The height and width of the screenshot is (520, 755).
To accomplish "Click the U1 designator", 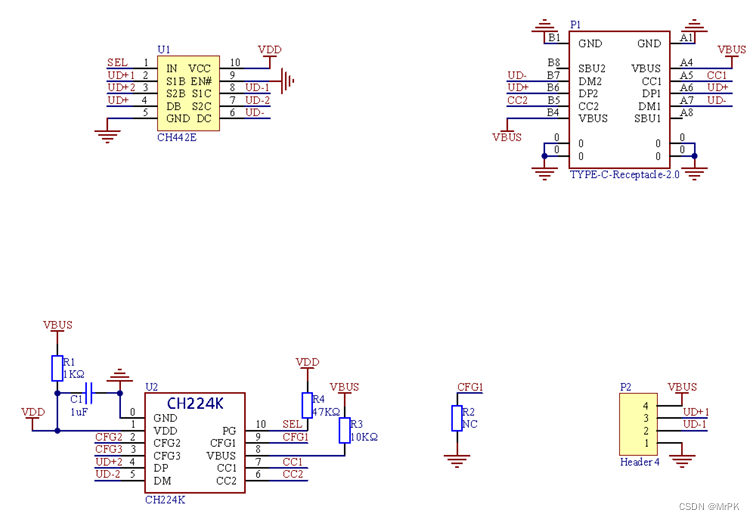I will tap(164, 50).
